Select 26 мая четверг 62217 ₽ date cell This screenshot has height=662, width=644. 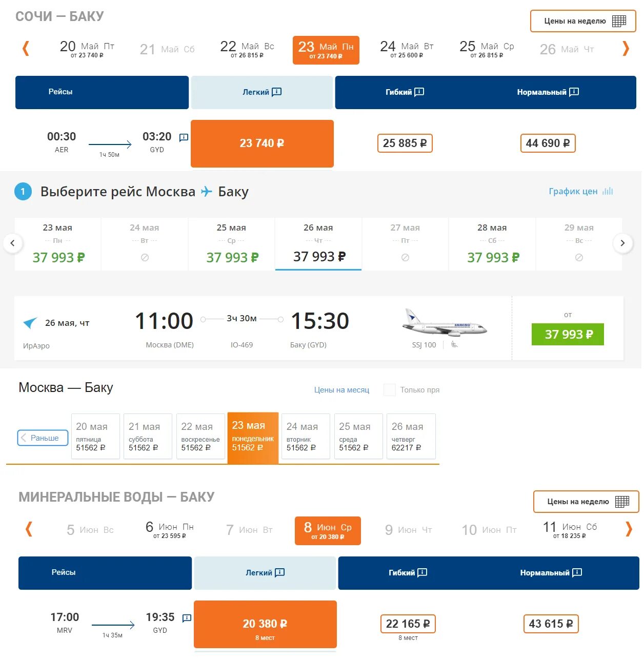click(411, 437)
